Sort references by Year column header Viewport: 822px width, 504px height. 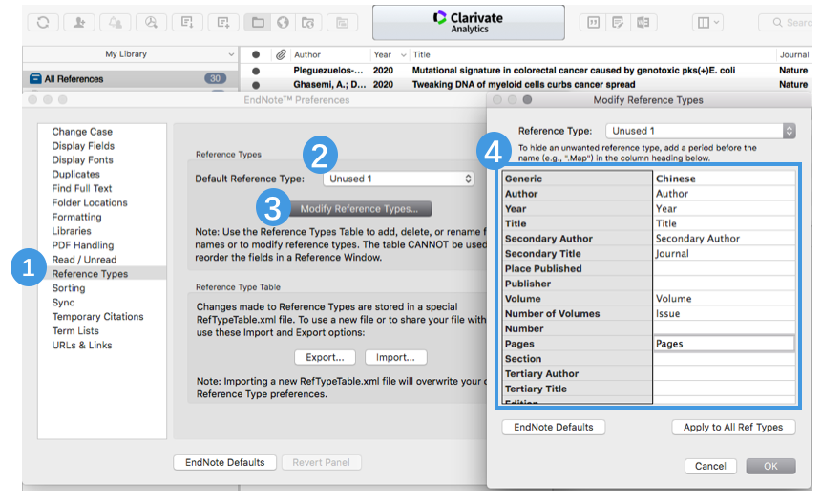tap(383, 55)
